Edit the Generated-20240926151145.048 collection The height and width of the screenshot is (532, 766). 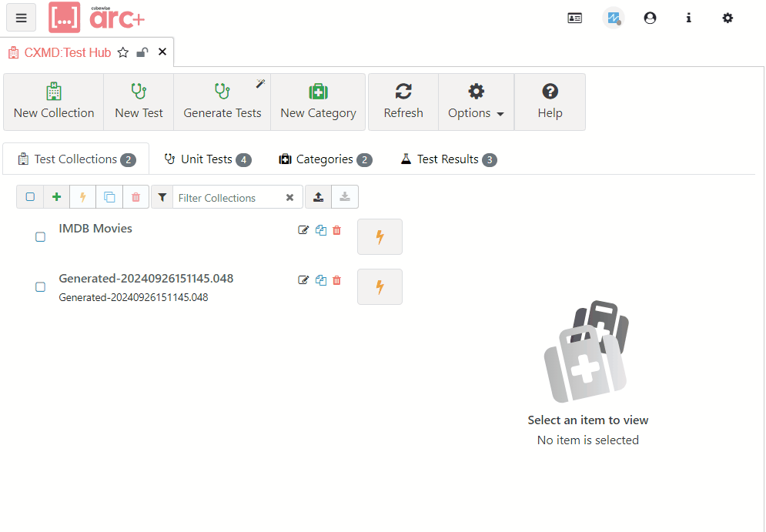click(303, 280)
